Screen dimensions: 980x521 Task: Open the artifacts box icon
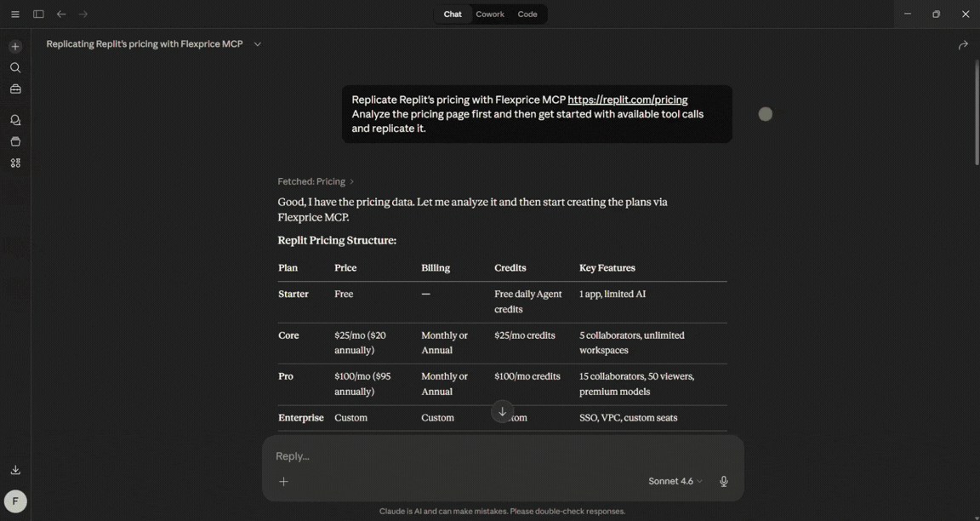(x=15, y=141)
